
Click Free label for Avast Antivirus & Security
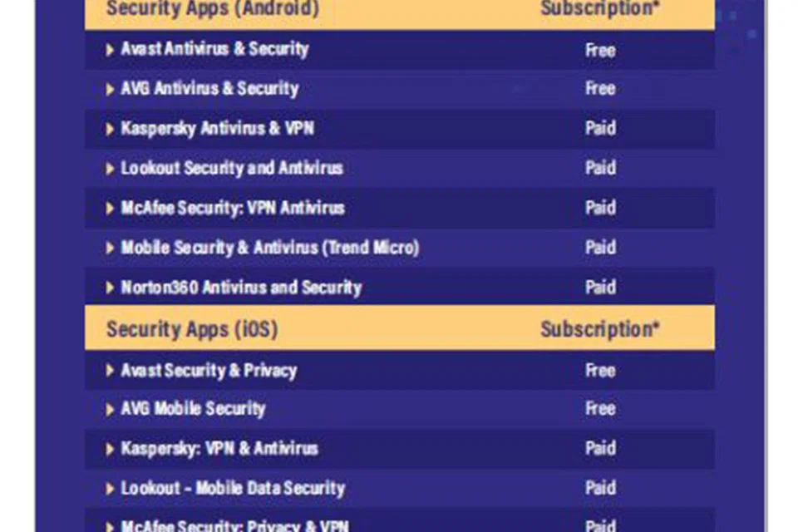click(x=600, y=50)
